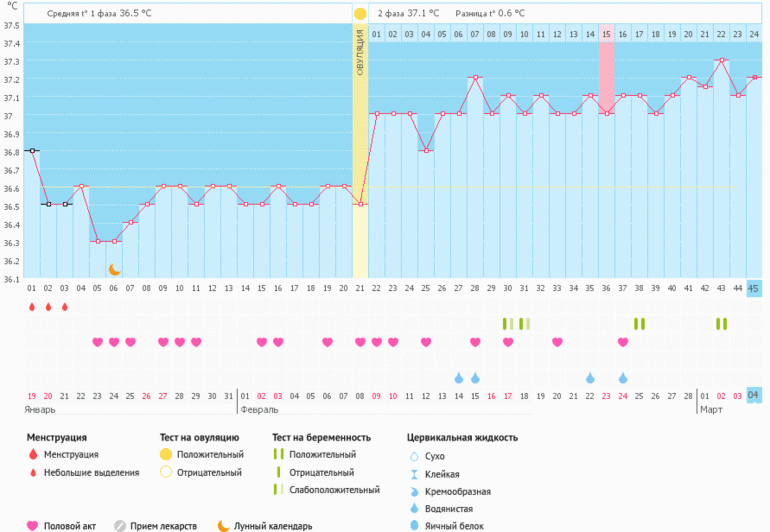The image size is (770, 532).
Task: Click the menstruation drop on cycle day 01
Action: pos(32,307)
